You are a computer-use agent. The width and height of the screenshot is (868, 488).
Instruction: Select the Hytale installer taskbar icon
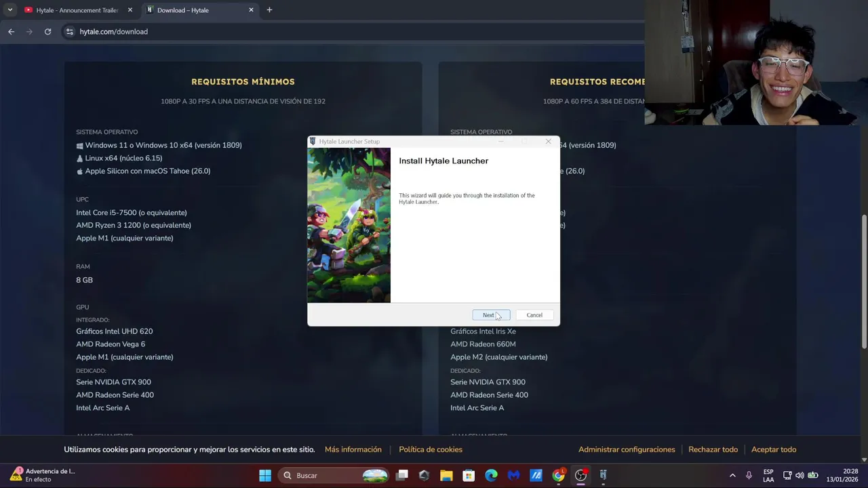pos(603,475)
